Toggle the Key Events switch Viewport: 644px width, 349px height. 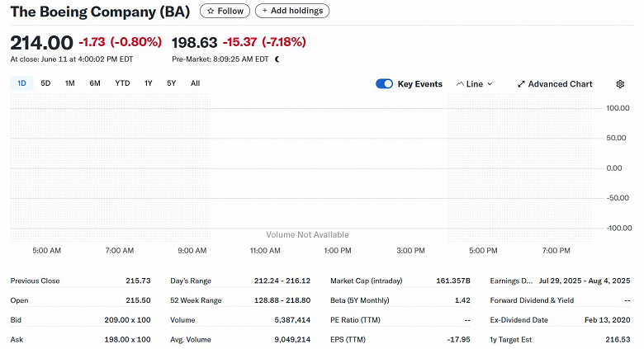click(x=384, y=84)
